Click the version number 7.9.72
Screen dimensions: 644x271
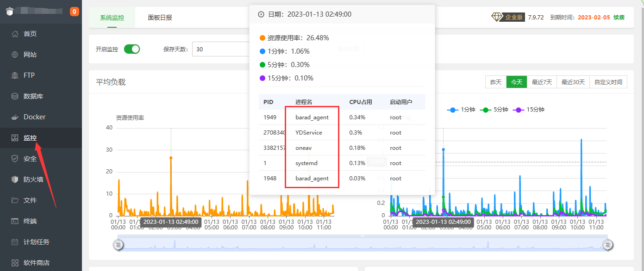click(536, 18)
